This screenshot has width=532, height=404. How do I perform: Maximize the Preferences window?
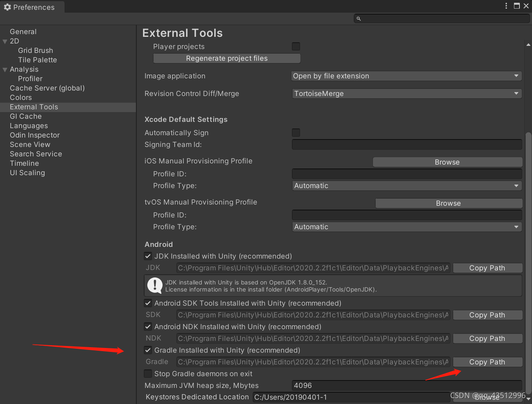517,6
